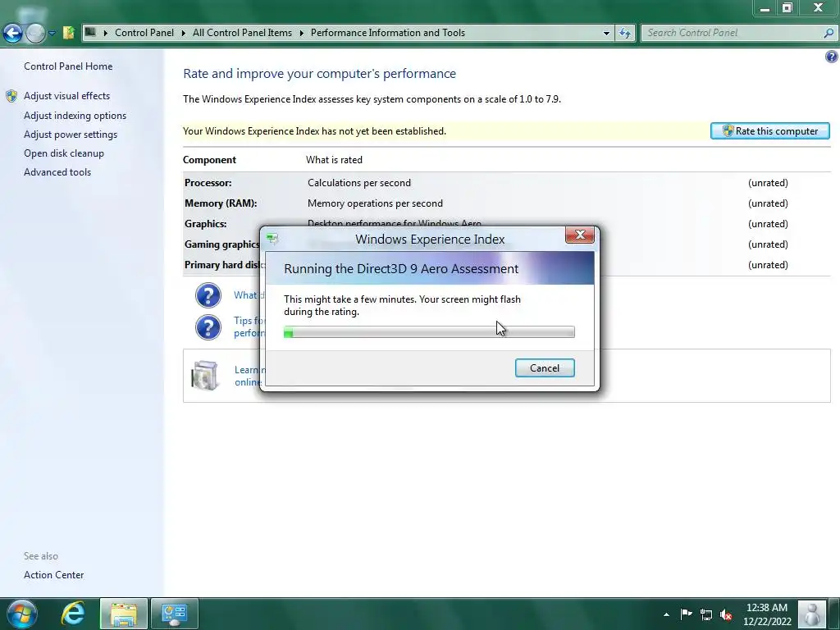Open Adjust visual effects

[x=67, y=96]
